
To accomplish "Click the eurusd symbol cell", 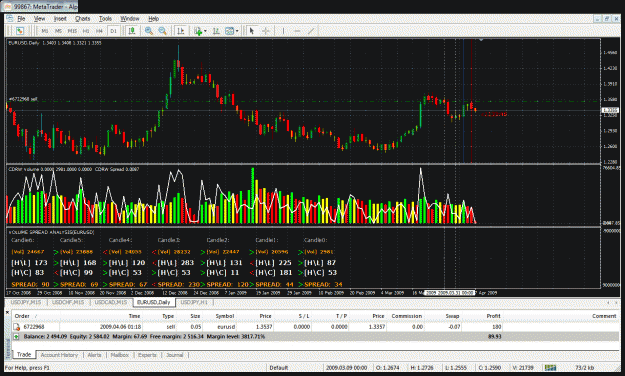I will (x=226, y=327).
